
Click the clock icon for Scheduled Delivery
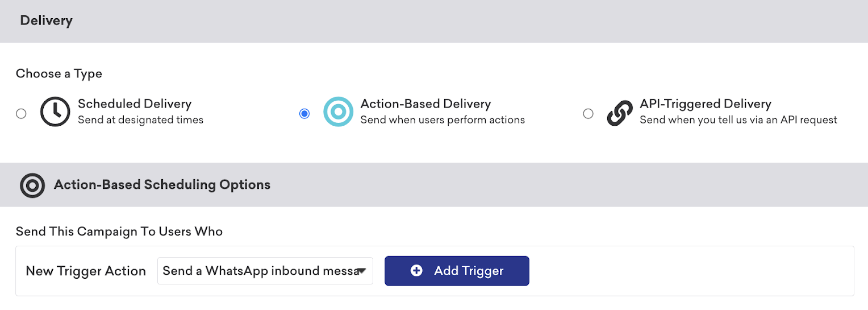pos(55,112)
